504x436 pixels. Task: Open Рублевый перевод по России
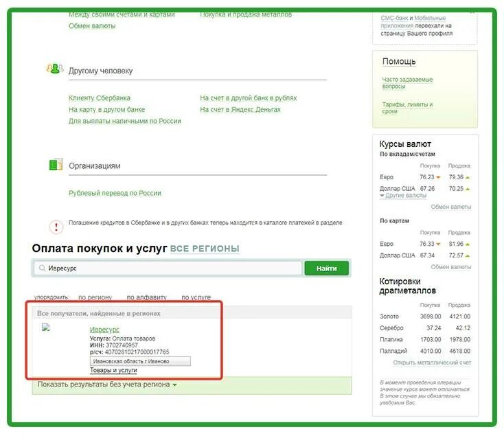[115, 193]
